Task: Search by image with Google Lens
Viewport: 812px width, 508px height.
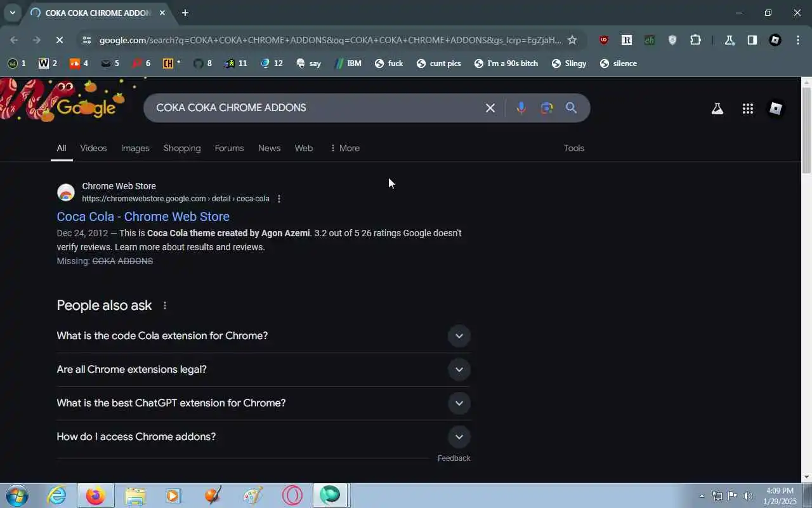Action: (546, 108)
